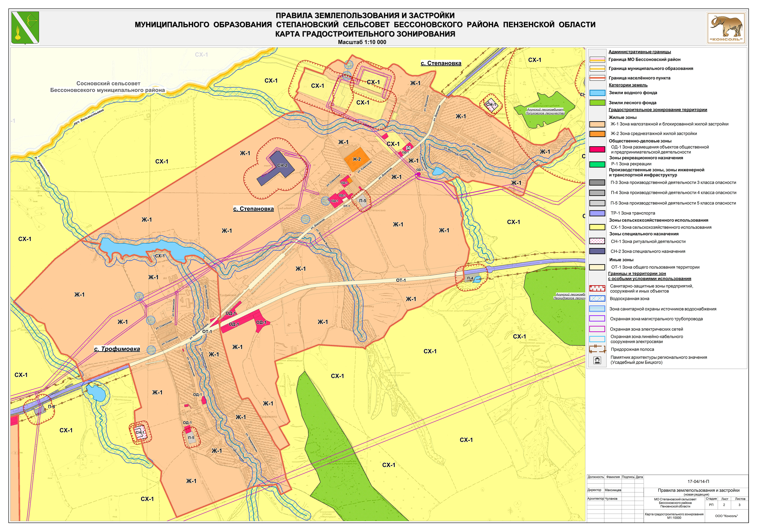The height and width of the screenshot is (532, 757).
Task: Click the 'Иные зоны' legend subheading
Action: click(x=621, y=260)
